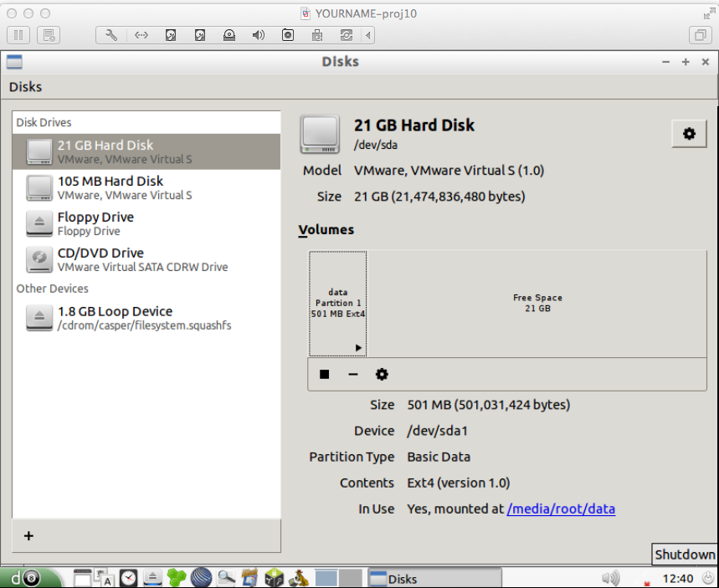Image resolution: width=719 pixels, height=588 pixels.
Task: Launch the sniffing dog taskbar icon
Action: (x=298, y=578)
